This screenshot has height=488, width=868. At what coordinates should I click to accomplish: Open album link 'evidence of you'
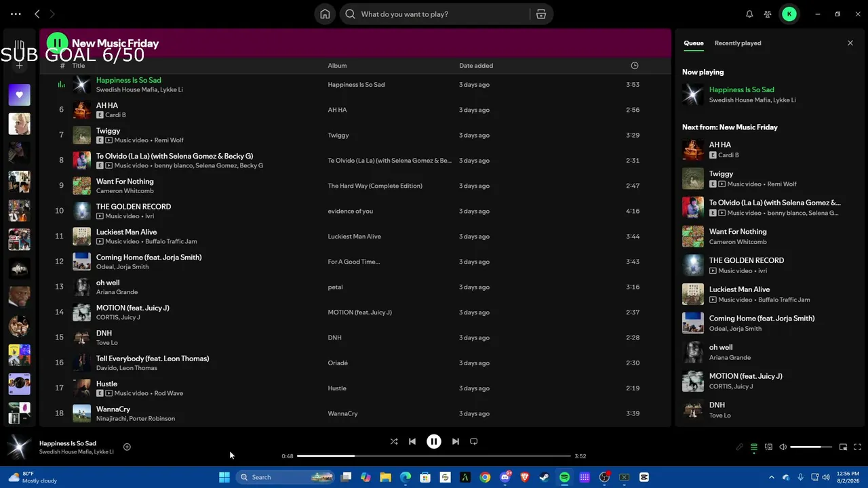click(x=351, y=211)
